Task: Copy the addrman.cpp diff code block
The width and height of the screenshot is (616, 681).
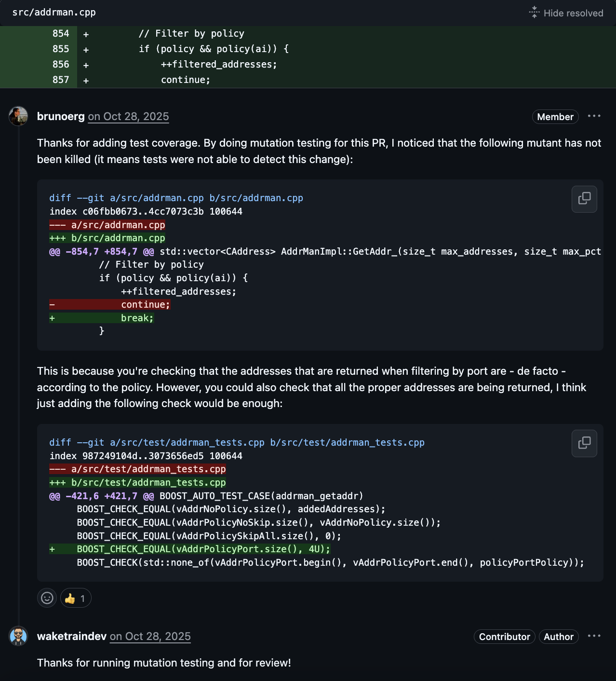Action: [x=584, y=199]
